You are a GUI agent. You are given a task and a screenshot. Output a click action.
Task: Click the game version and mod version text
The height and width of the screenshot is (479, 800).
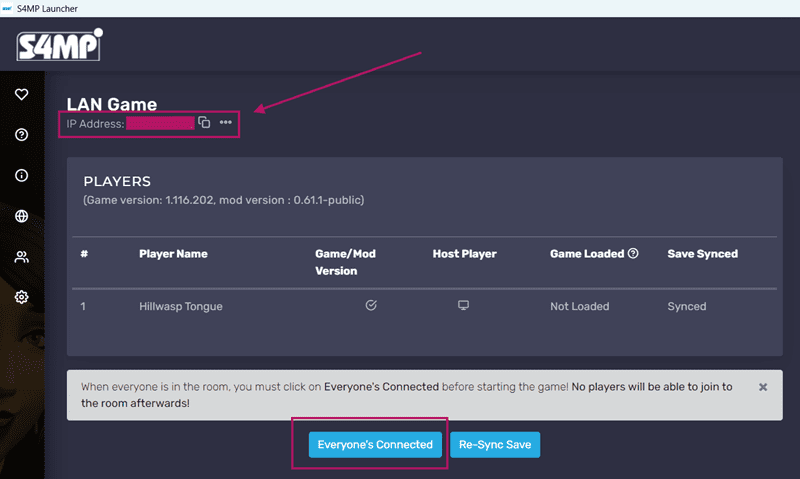223,200
